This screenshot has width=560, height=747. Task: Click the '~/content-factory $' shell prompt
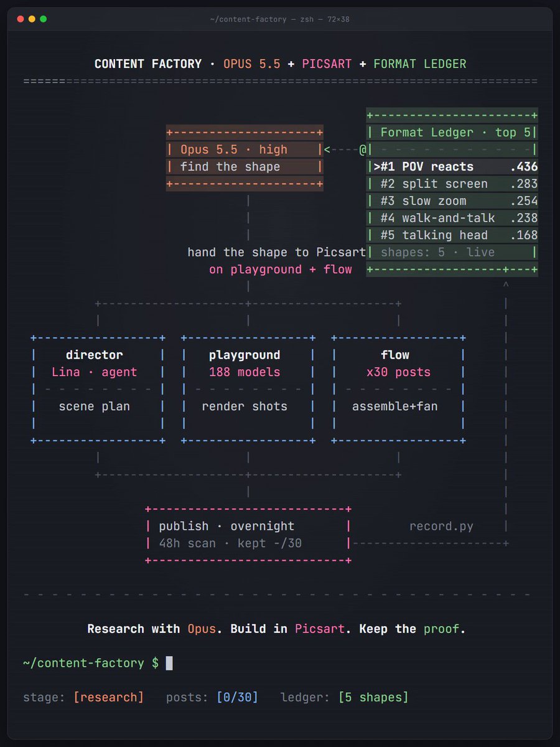coord(91,663)
